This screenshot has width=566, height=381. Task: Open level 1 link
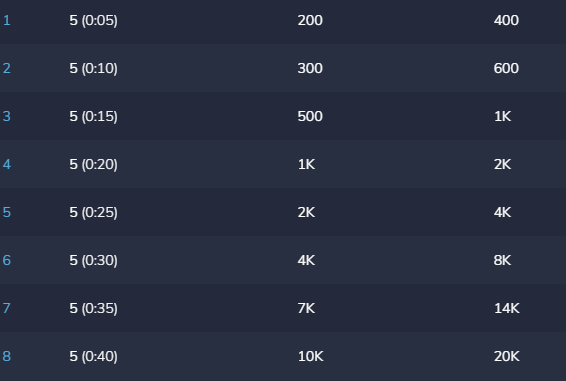[x=6, y=20]
